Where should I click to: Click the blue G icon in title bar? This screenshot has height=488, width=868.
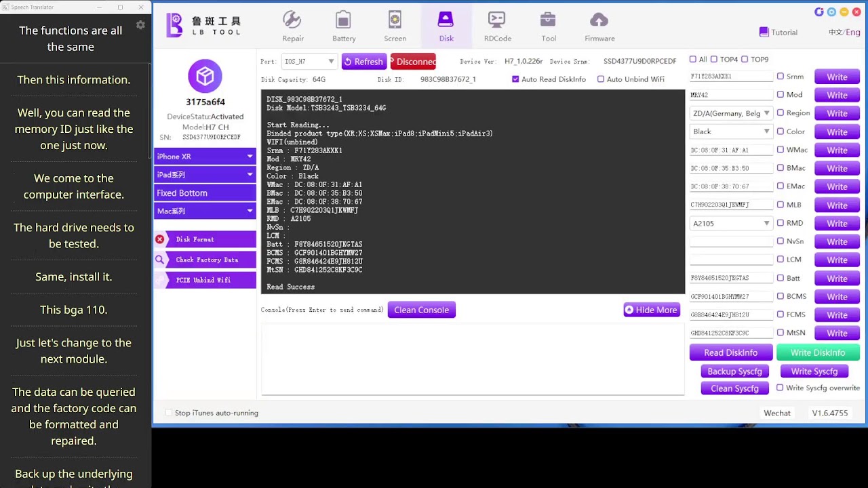coord(819,12)
